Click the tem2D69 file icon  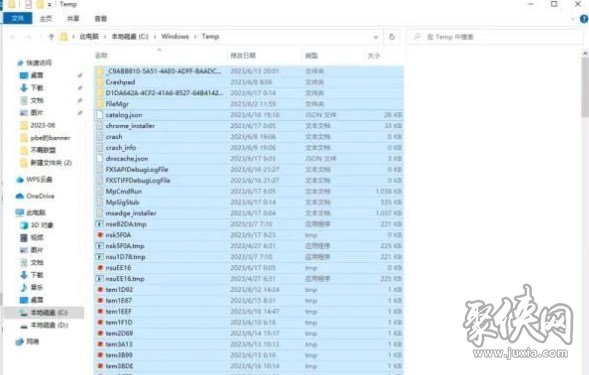[x=100, y=333]
